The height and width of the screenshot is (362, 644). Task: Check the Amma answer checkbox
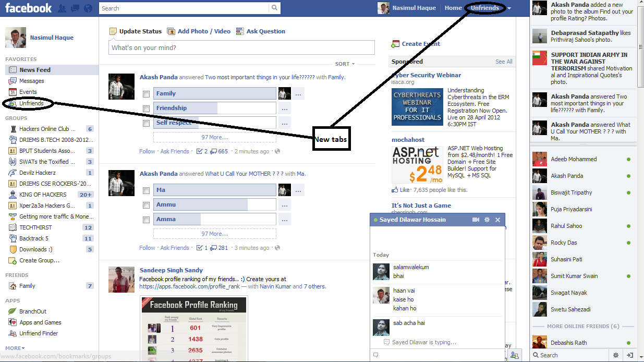click(147, 220)
